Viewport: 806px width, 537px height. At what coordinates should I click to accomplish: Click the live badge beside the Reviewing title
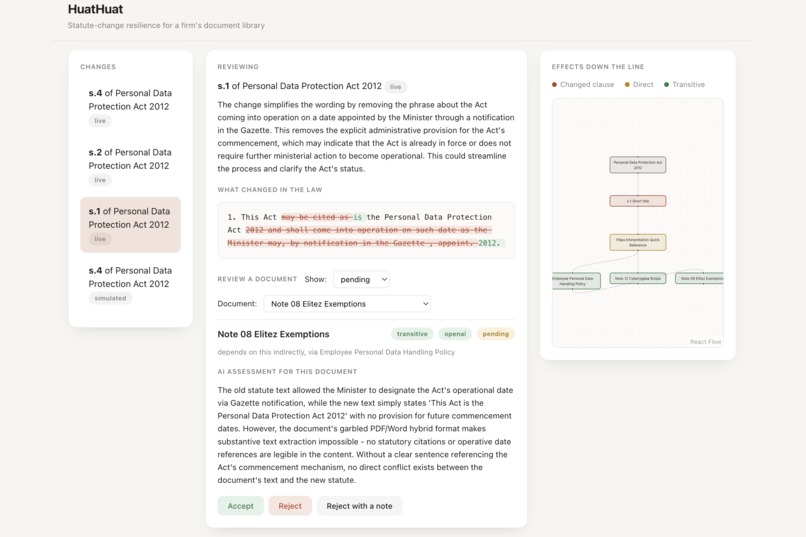click(395, 87)
